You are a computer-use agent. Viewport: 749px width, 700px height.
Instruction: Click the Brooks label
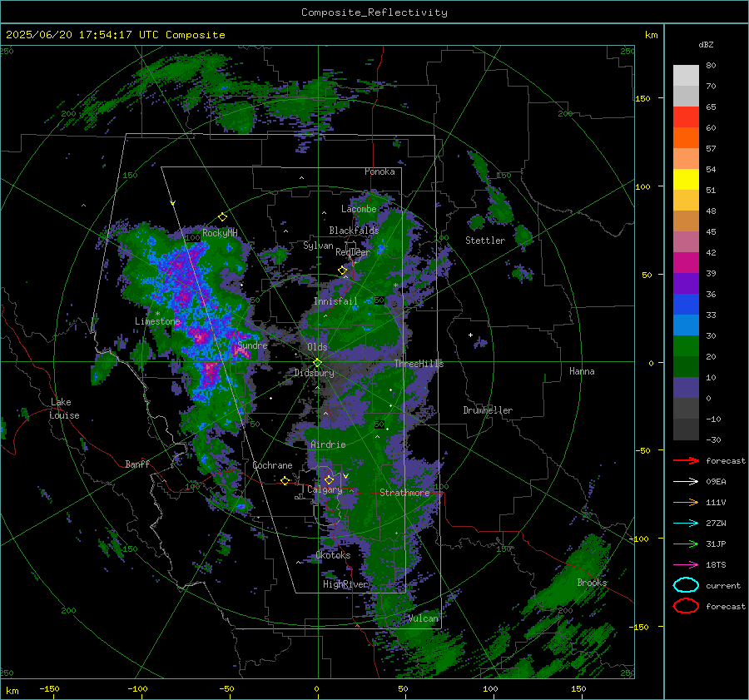[x=592, y=583]
